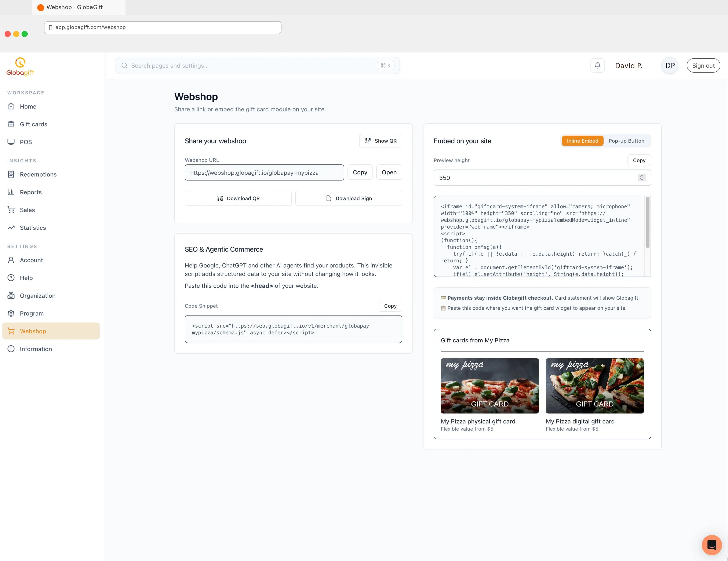The width and height of the screenshot is (728, 561).
Task: Select the Inline Embed mode
Action: click(582, 141)
